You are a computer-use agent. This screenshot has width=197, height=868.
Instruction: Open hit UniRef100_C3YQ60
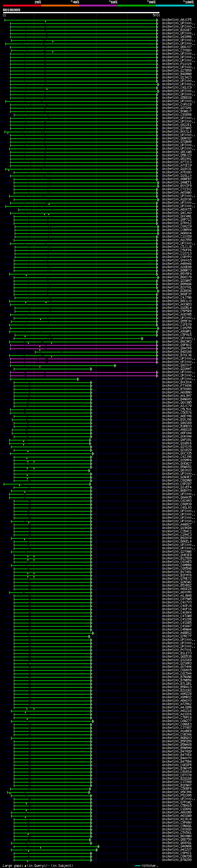point(177,50)
